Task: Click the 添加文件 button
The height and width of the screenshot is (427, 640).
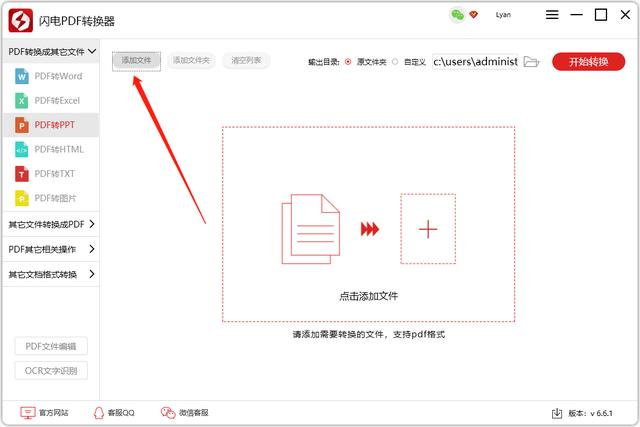Action: point(136,61)
